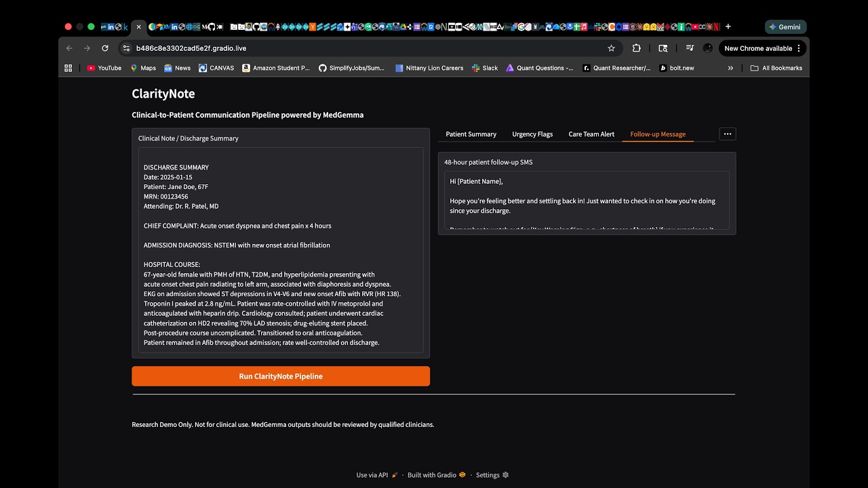The image size is (868, 488).
Task: Click the MedGemma pipeline subtitle text
Action: coord(248,115)
